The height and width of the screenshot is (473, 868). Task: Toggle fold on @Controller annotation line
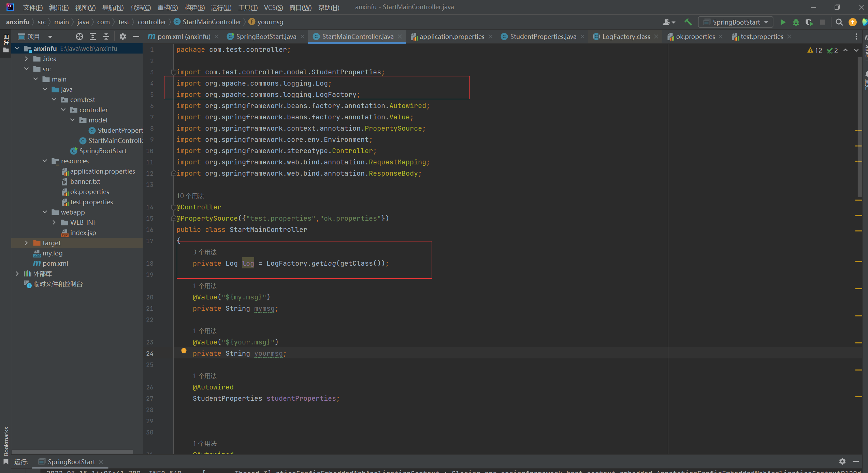click(x=173, y=207)
